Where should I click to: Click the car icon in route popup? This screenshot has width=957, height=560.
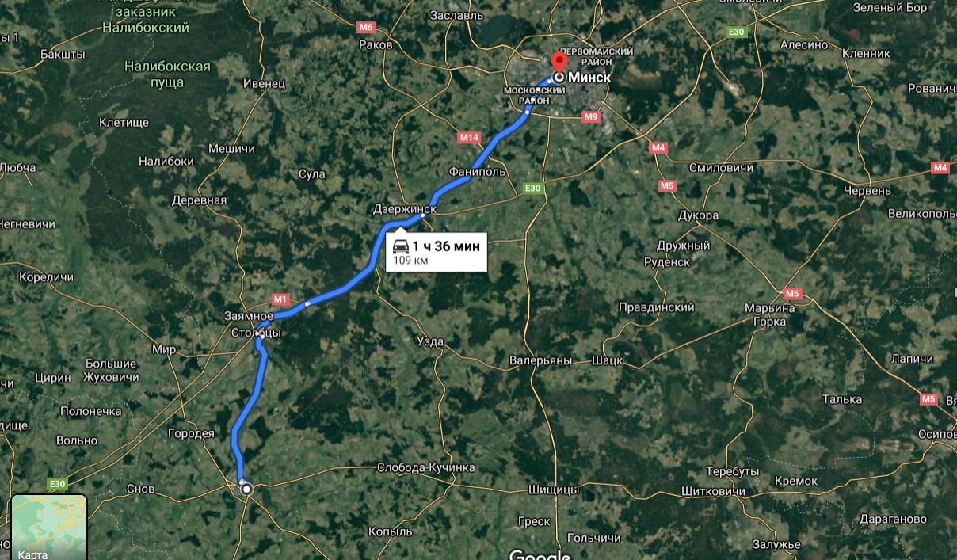401,246
